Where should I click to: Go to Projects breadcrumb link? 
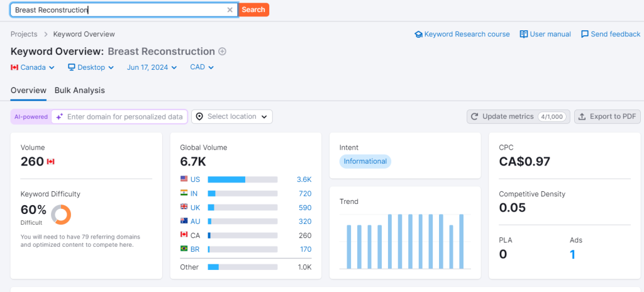(24, 34)
